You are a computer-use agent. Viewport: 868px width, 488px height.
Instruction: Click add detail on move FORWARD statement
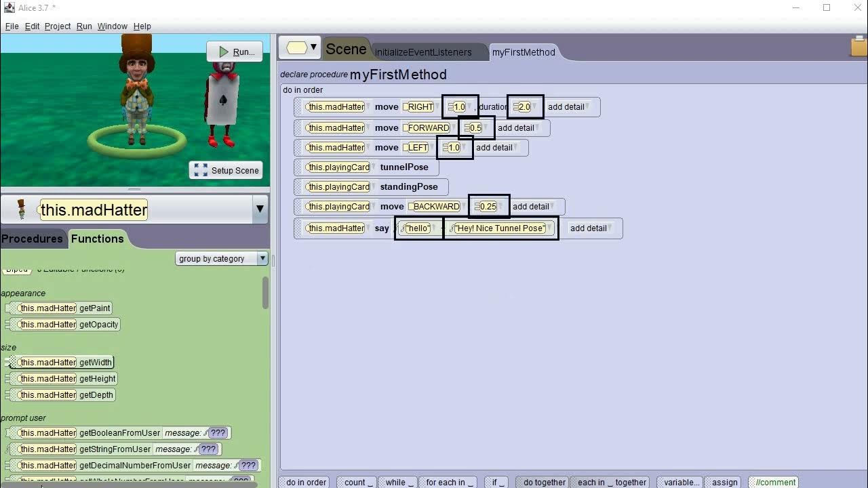(518, 127)
